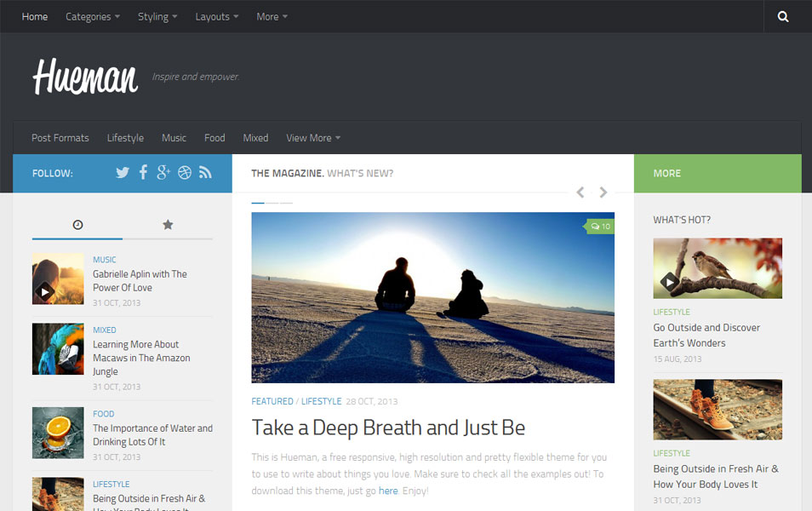Play the bird video in What's Hot
The width and height of the screenshot is (812, 511).
[x=718, y=268]
